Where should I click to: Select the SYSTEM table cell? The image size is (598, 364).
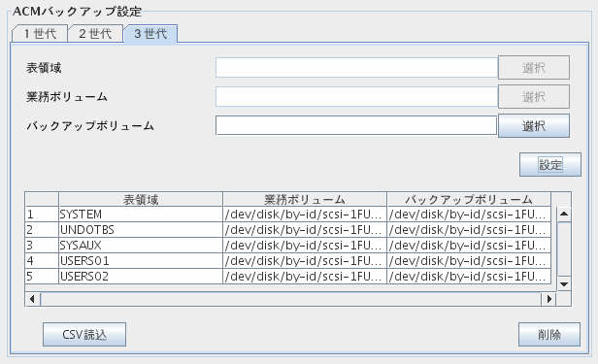pos(141,215)
